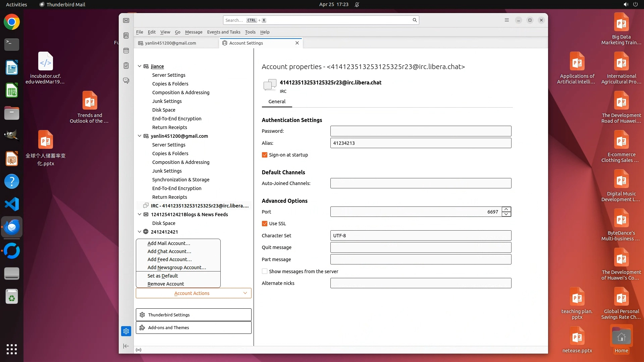
Task: Open the Calendar sidebar icon
Action: [x=126, y=51]
